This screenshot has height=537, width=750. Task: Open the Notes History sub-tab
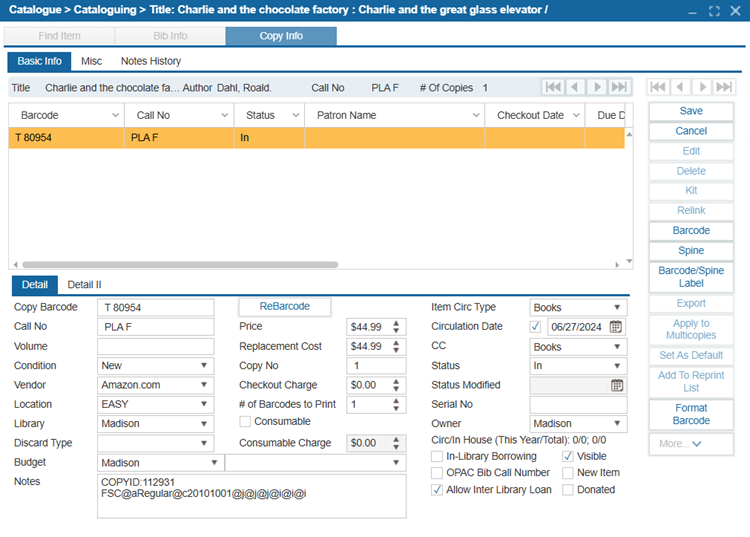point(151,61)
